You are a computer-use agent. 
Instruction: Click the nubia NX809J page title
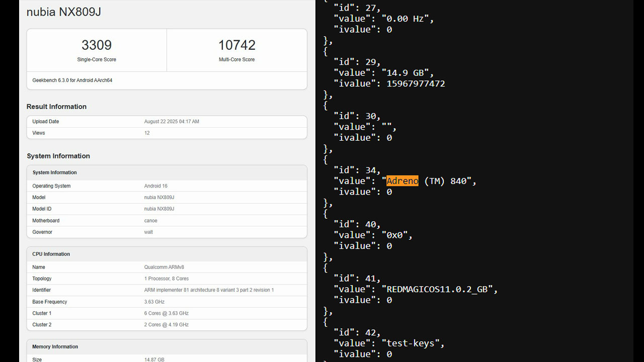(x=64, y=12)
